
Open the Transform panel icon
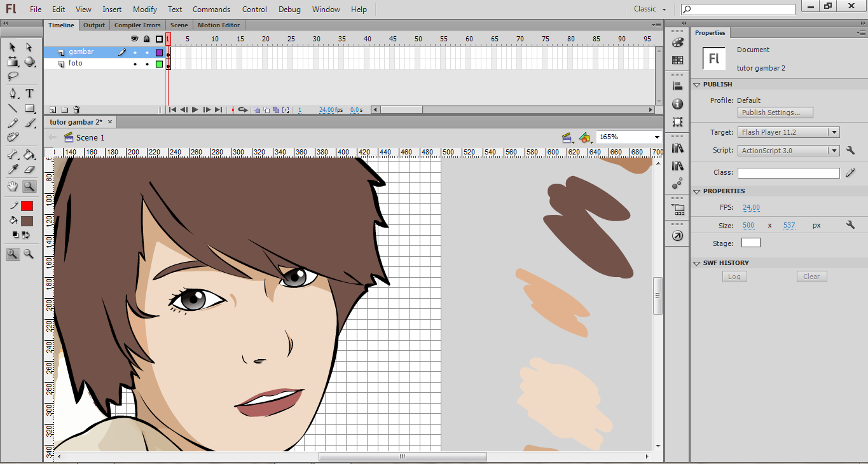pos(677,121)
